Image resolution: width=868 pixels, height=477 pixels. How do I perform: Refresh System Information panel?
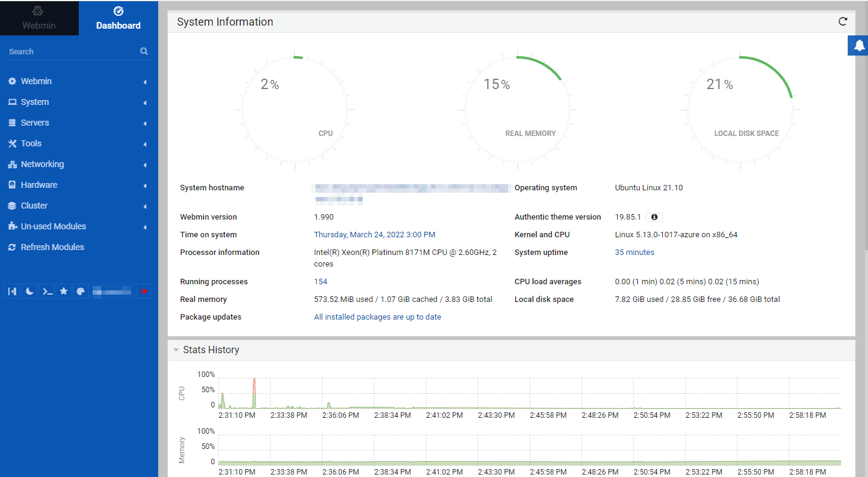[x=843, y=21]
